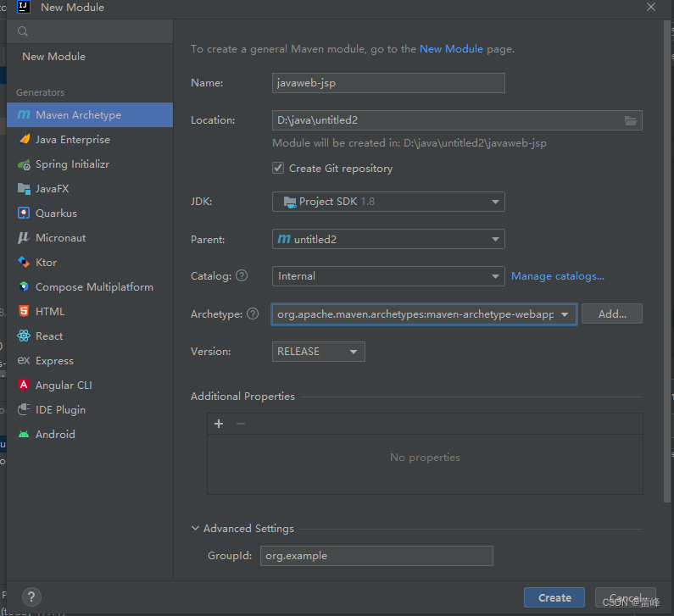674x616 pixels.
Task: Collapse the Advanced Settings section
Action: pos(195,528)
